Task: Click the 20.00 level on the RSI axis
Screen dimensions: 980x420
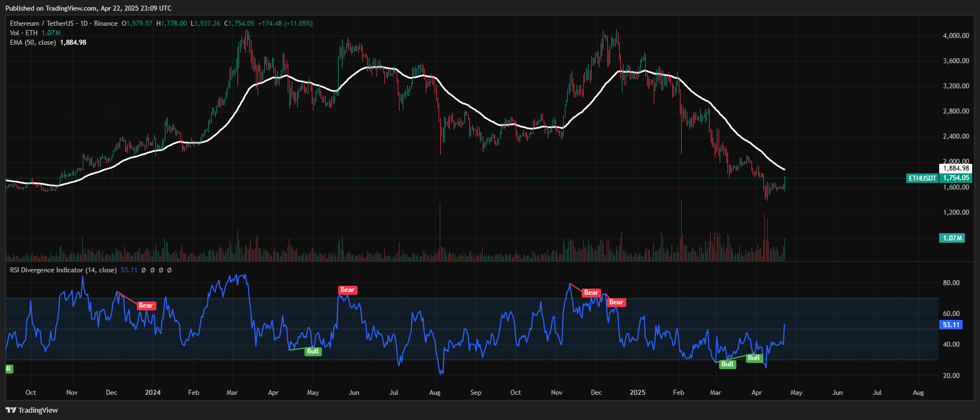Action: pyautogui.click(x=952, y=376)
